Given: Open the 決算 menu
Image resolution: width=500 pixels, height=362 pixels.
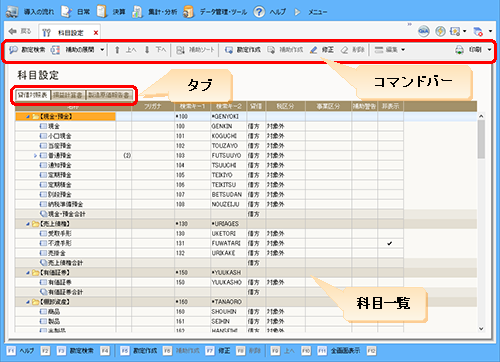Looking at the screenshot, I should click(111, 12).
